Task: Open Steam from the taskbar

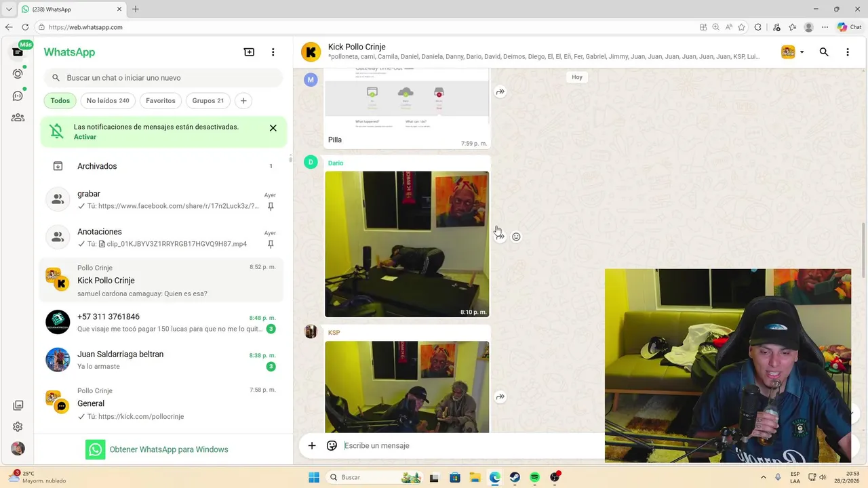Action: click(x=515, y=477)
